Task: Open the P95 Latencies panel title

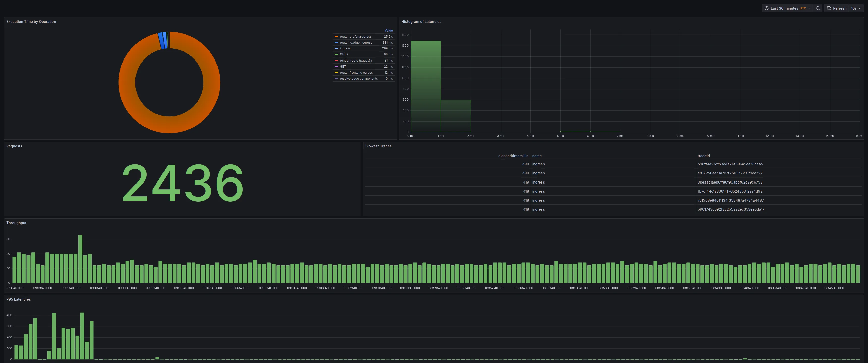Action: pos(18,299)
